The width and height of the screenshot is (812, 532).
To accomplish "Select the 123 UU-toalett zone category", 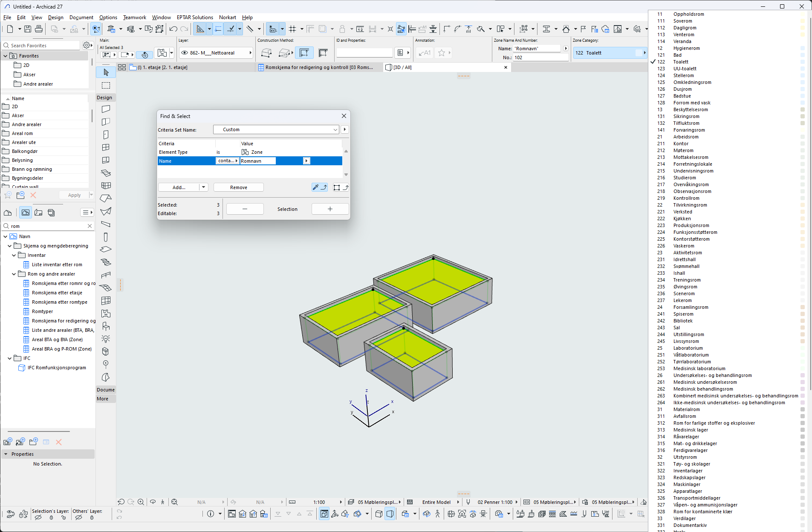I will click(685, 69).
